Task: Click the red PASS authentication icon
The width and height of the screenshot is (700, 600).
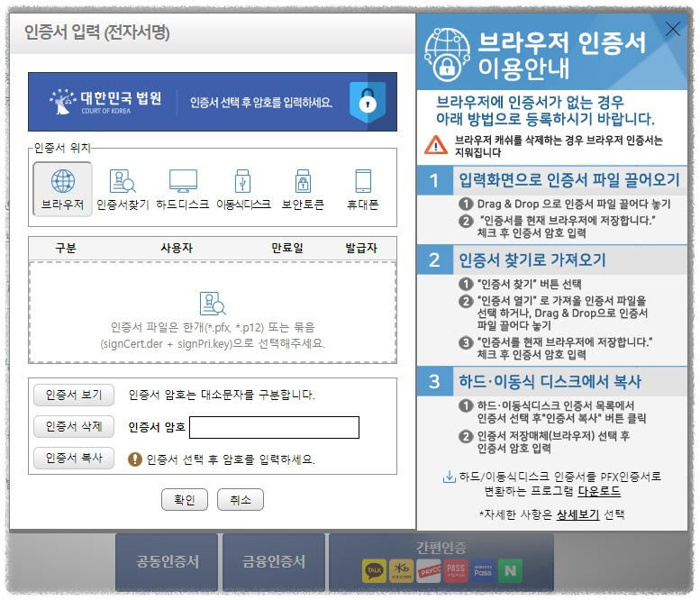Action: click(456, 570)
